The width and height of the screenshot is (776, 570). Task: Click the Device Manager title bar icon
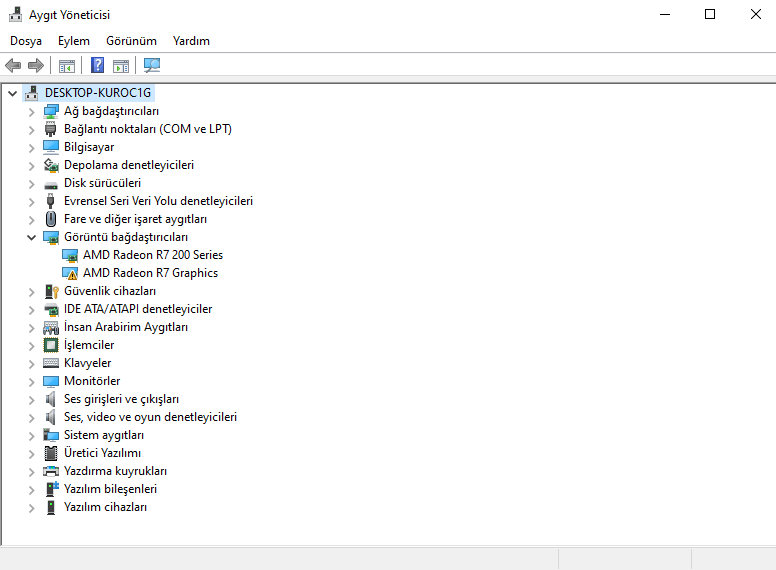[16, 14]
